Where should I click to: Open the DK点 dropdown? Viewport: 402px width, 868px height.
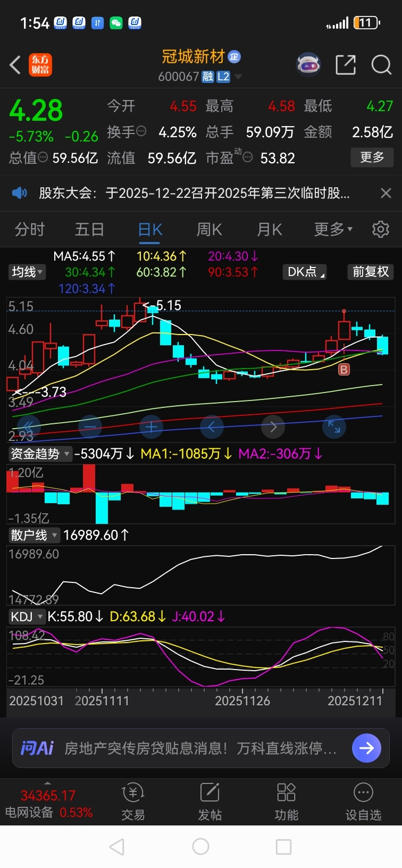point(305,272)
